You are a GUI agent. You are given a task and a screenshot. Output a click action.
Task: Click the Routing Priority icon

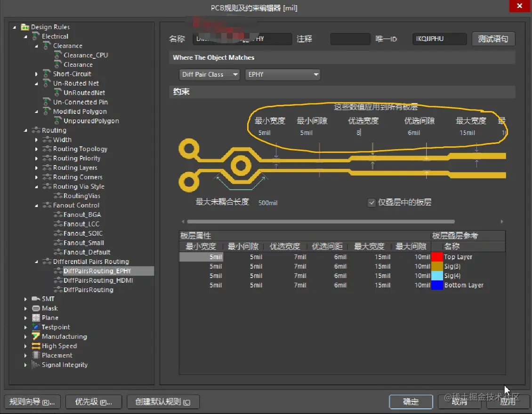(x=47, y=159)
